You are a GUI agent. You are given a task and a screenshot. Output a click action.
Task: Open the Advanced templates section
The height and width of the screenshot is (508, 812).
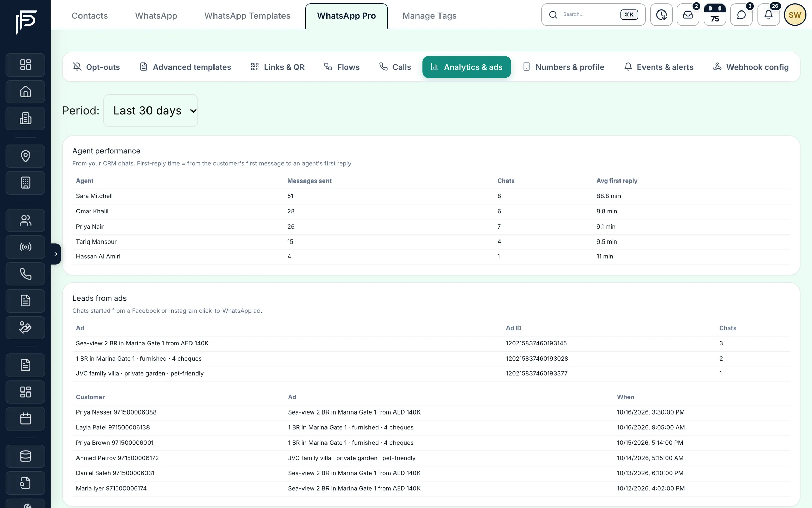pos(185,67)
